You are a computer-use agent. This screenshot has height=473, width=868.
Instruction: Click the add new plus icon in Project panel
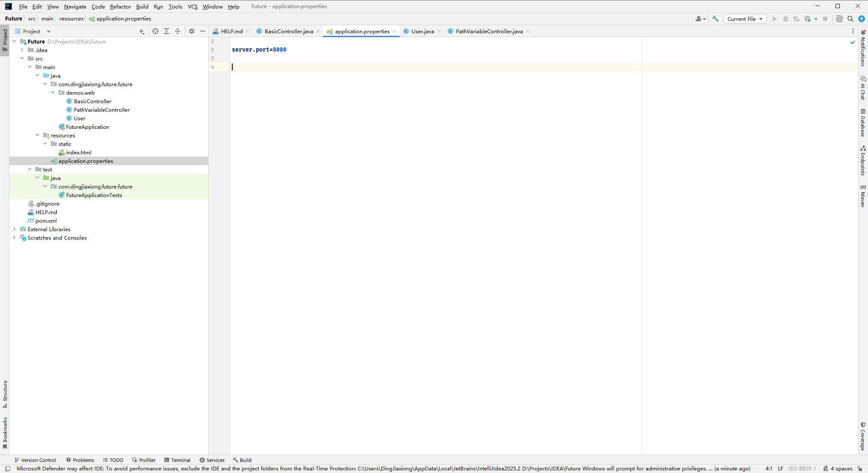142,31
